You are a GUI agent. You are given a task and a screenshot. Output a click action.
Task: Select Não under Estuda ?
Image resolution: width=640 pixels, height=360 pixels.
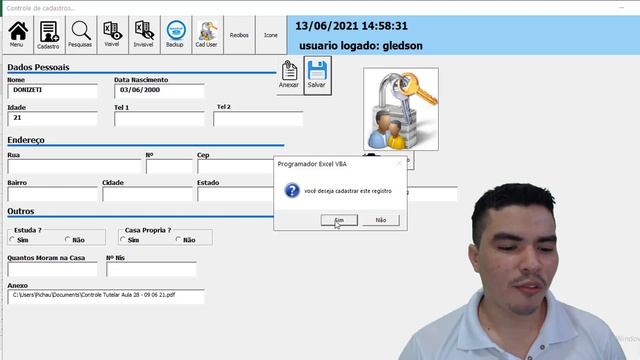67,240
